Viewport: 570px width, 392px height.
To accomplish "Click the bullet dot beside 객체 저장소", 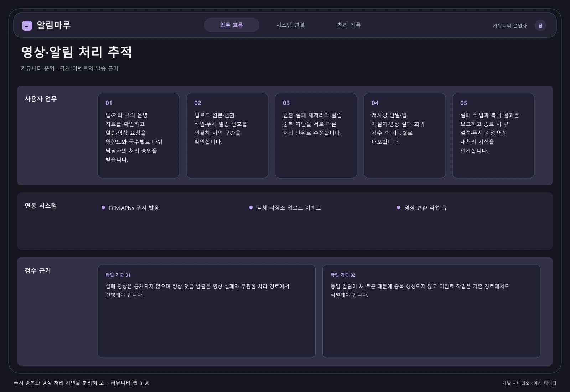I will (x=251, y=207).
